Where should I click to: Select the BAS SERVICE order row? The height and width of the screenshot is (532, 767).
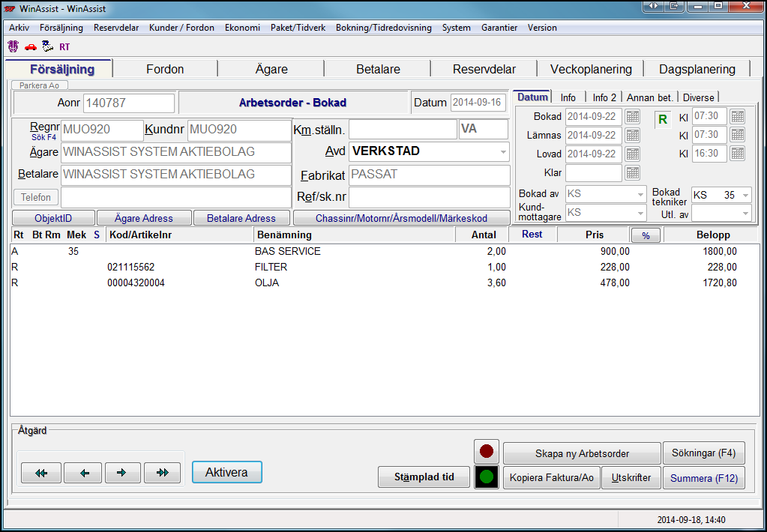coord(385,251)
